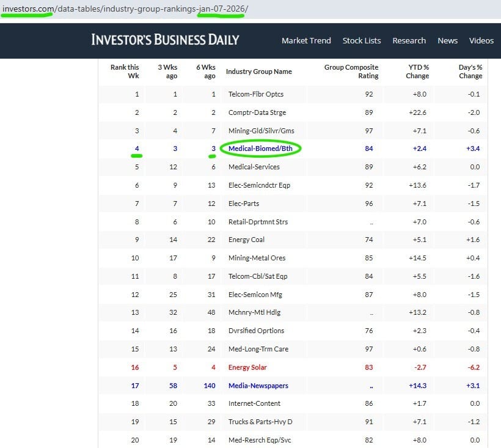The width and height of the screenshot is (501, 448).
Task: Click the +22.6 YTD value for Comptr-Data Strge
Action: (x=417, y=112)
